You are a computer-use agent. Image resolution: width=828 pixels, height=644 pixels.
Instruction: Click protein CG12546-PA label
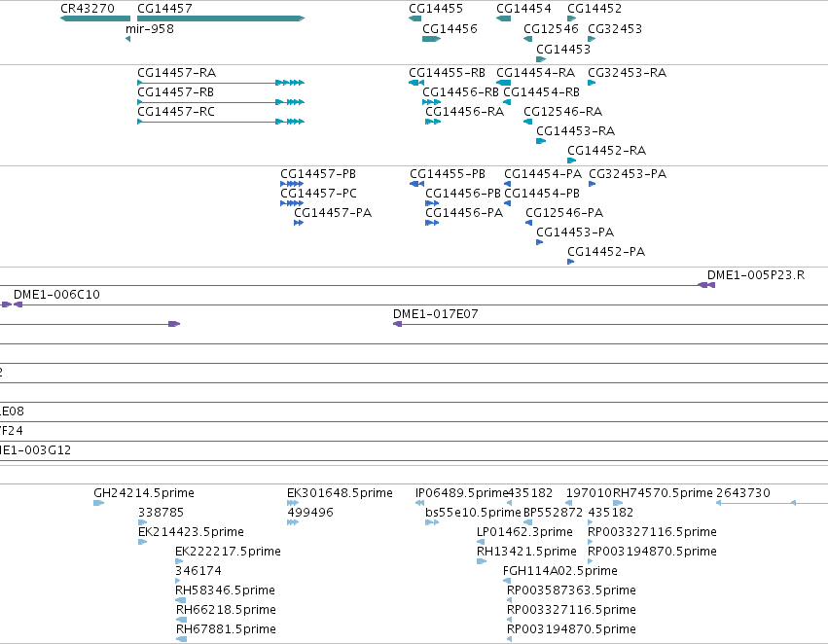pos(564,213)
